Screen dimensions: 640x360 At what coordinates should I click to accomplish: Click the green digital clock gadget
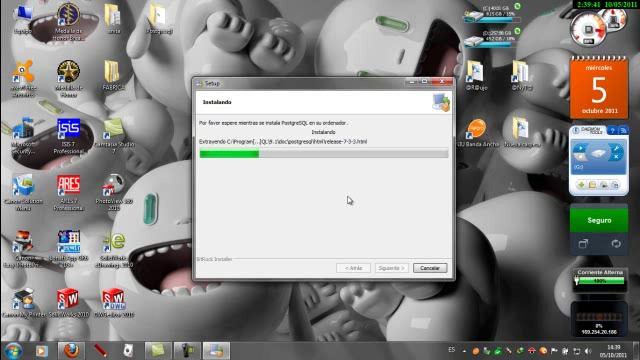606,4
